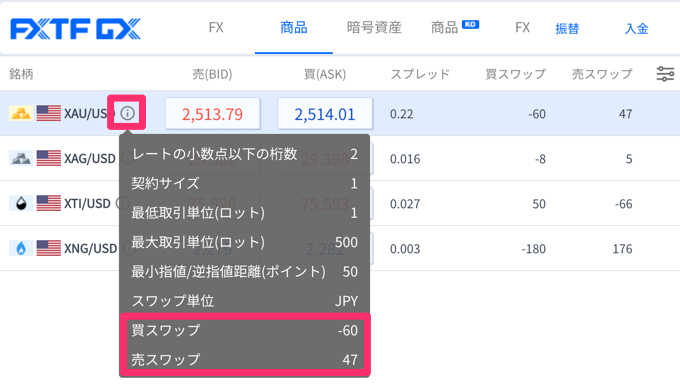The height and width of the screenshot is (388, 680).
Task: Click XTI/USD buy swap 50
Action: pyautogui.click(x=539, y=204)
